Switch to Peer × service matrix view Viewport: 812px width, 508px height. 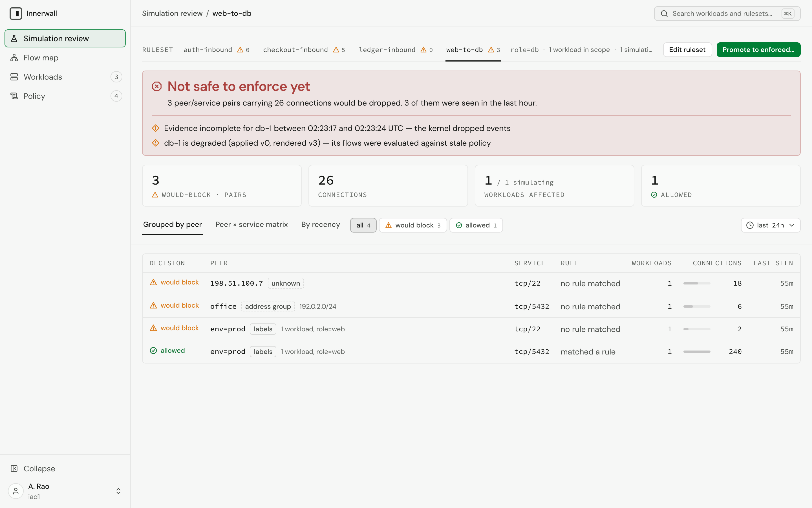point(252,225)
